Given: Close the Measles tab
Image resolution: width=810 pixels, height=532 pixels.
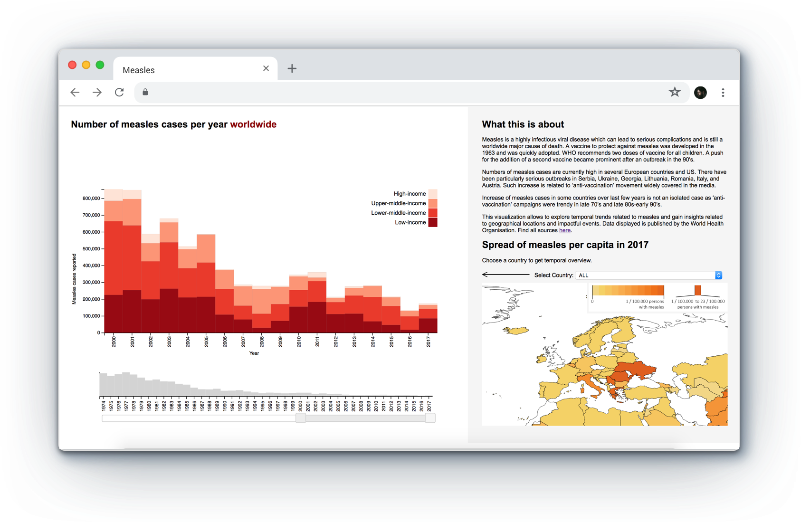Looking at the screenshot, I should [x=266, y=68].
